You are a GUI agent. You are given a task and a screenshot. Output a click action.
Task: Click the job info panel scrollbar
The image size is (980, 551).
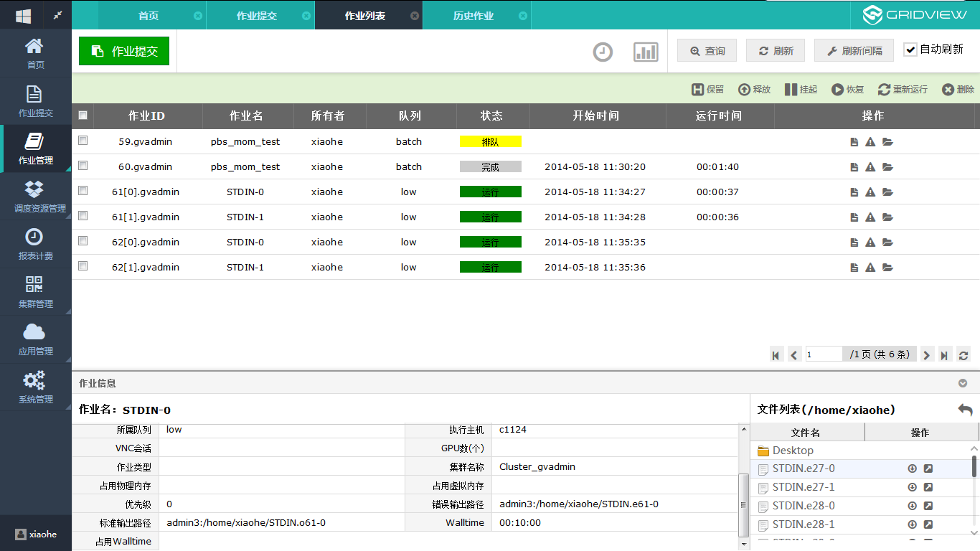pos(743,505)
